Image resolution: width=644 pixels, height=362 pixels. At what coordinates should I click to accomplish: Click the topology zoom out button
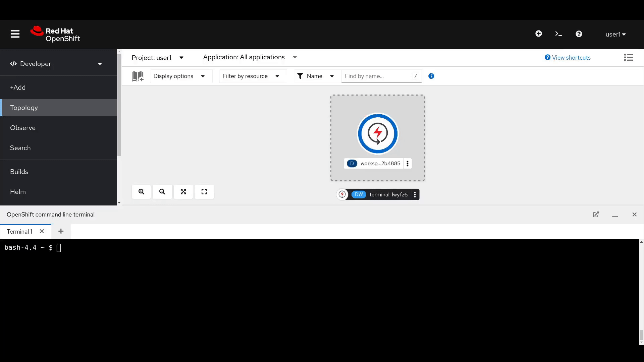click(162, 192)
